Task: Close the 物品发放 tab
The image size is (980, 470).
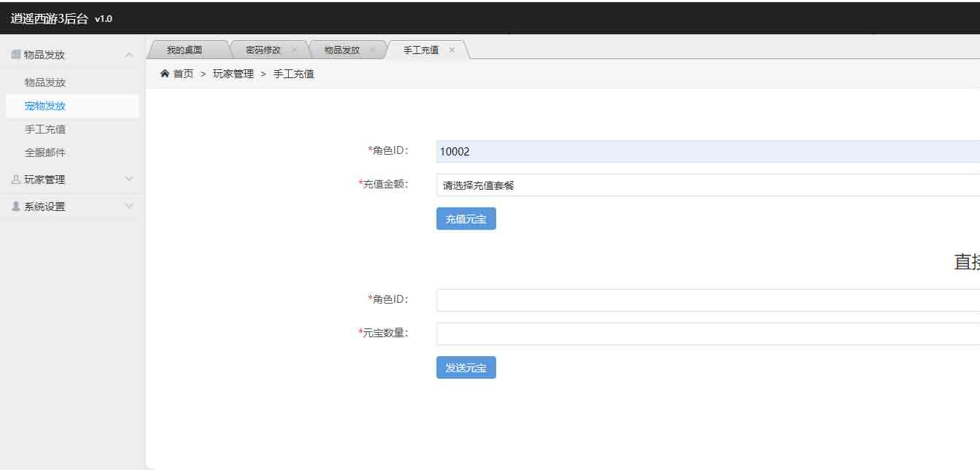Action: coord(373,49)
